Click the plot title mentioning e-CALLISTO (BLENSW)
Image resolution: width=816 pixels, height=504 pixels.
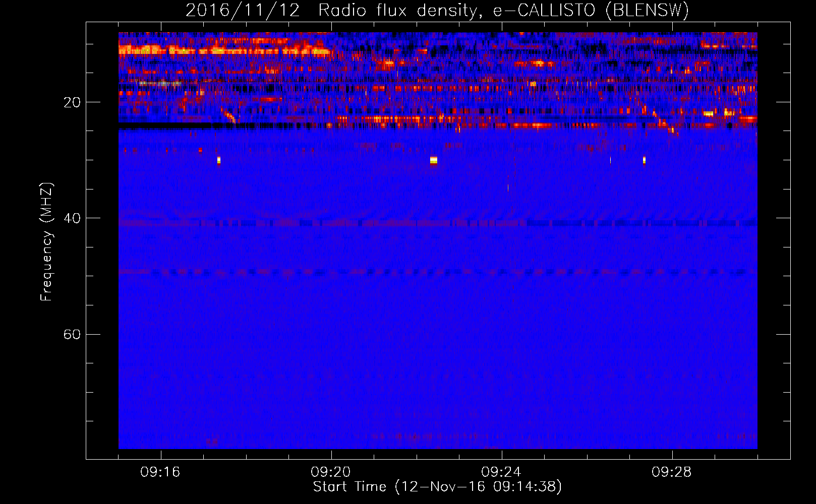coord(437,10)
